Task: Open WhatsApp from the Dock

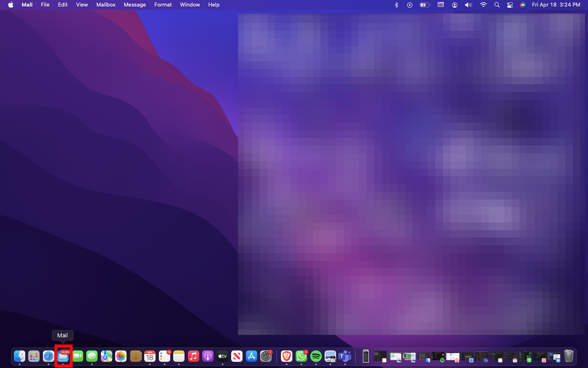Action: tap(301, 356)
